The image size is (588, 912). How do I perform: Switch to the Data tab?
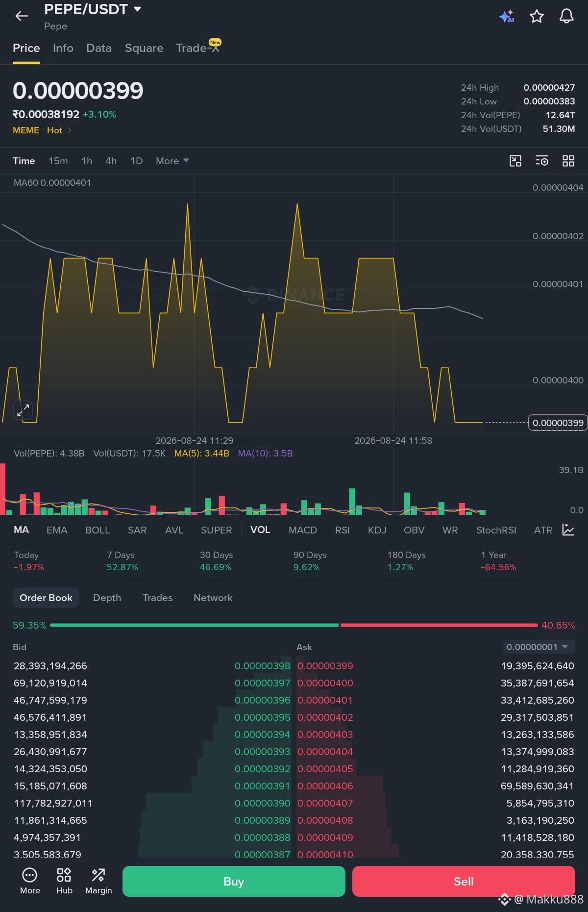(99, 48)
